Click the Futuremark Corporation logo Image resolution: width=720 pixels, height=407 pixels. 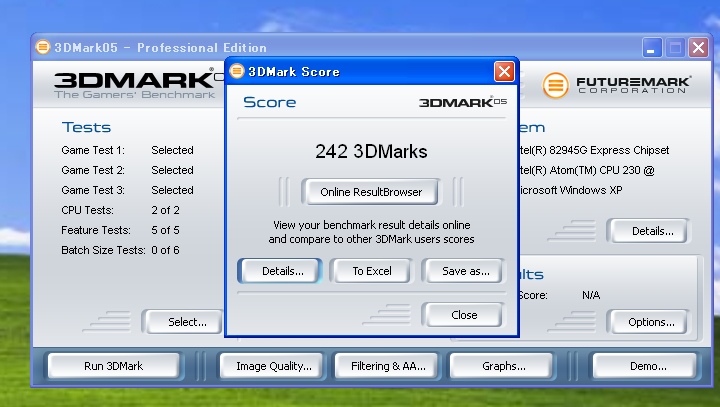(x=616, y=85)
